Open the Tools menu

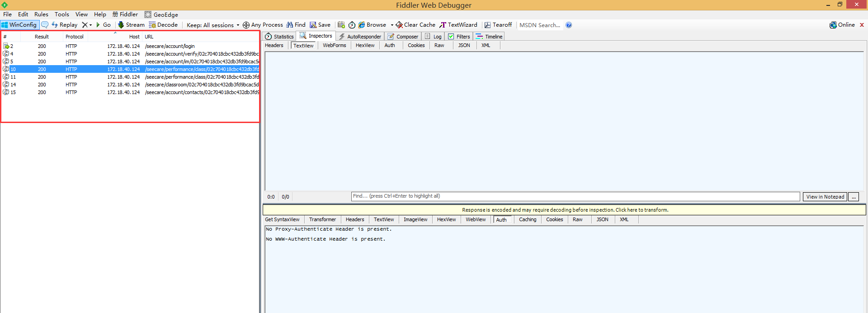pyautogui.click(x=62, y=14)
